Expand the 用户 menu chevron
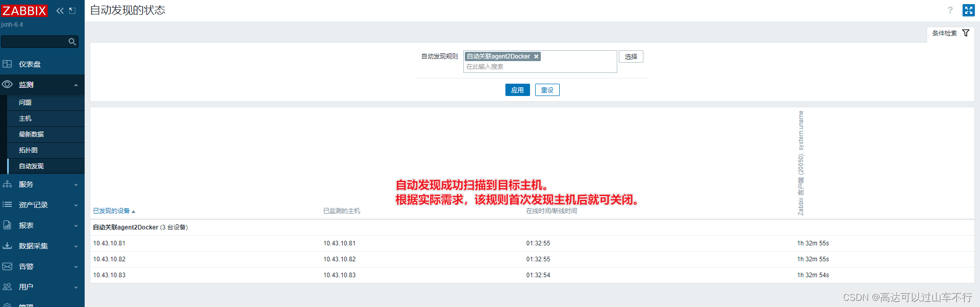 pos(76,287)
